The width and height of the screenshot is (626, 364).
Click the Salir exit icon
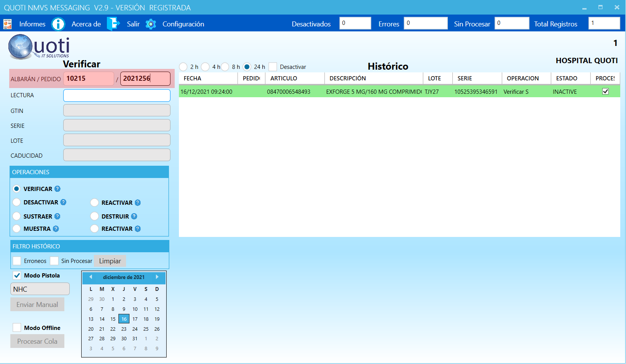click(113, 24)
